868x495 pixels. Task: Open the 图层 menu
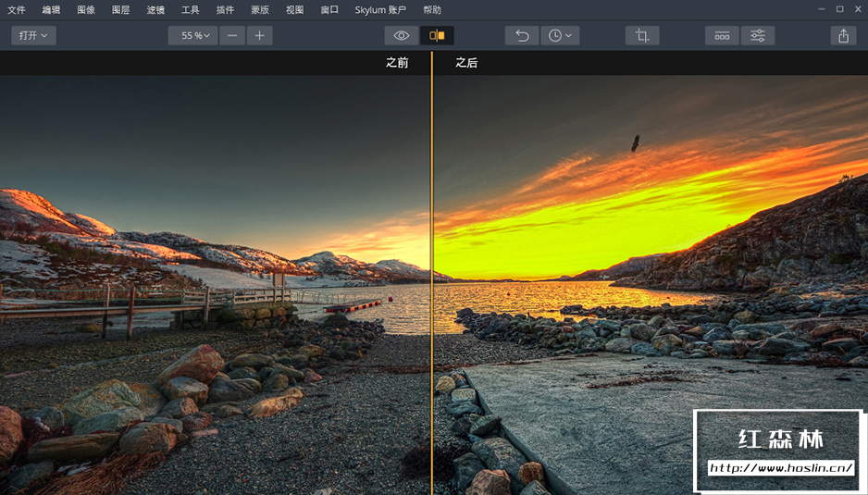[120, 10]
